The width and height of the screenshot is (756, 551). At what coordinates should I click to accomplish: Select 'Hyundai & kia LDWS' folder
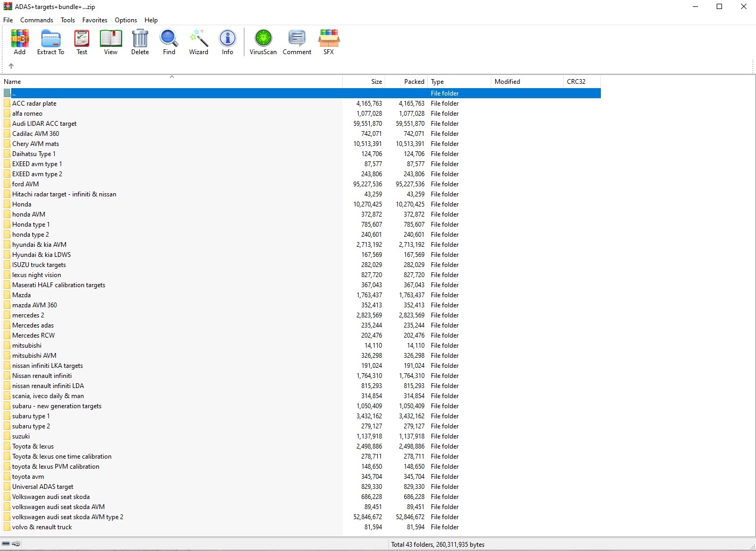tap(41, 255)
